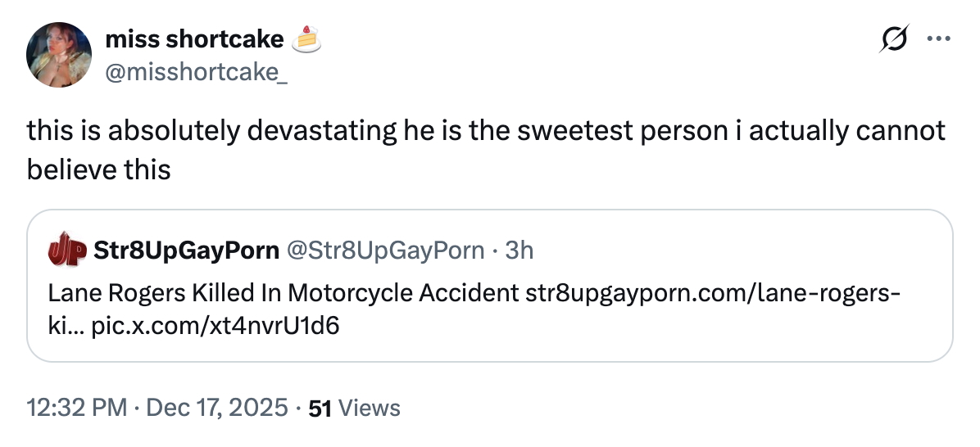Click the "3h" quoted post timestamp

(519, 250)
